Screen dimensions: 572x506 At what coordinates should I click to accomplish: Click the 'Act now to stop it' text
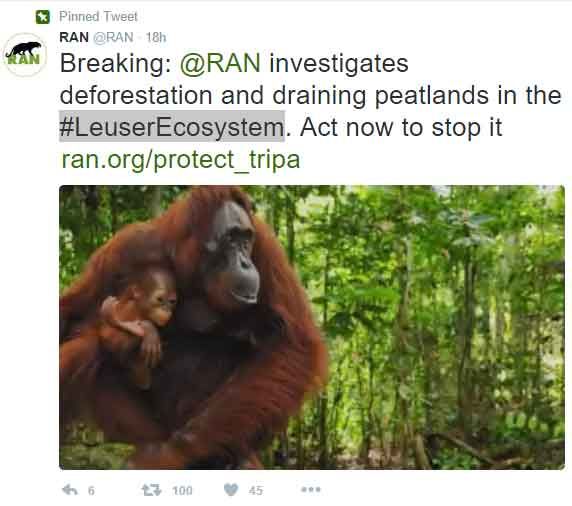pos(401,128)
